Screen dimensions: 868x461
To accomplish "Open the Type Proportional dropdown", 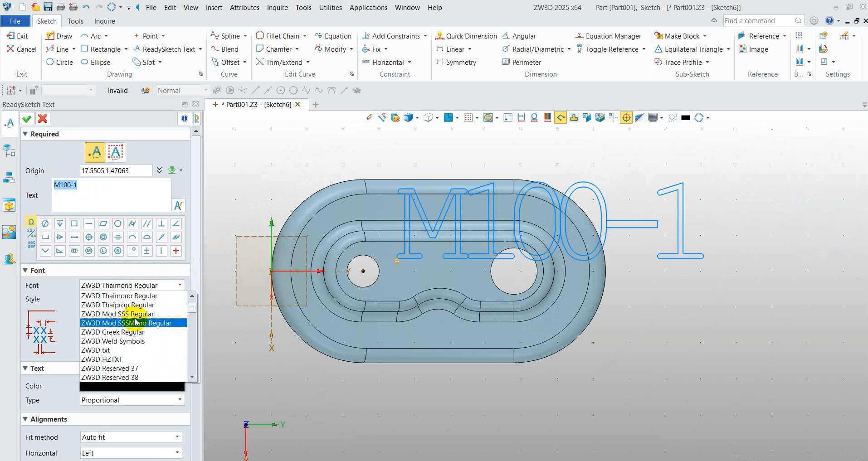I will [x=132, y=400].
